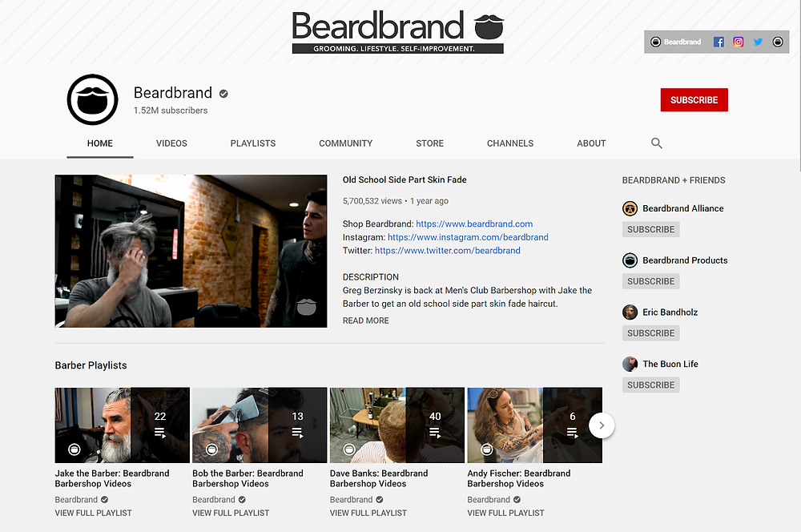The image size is (801, 532).
Task: Open the Eric Bandholz channel name
Action: (x=670, y=312)
